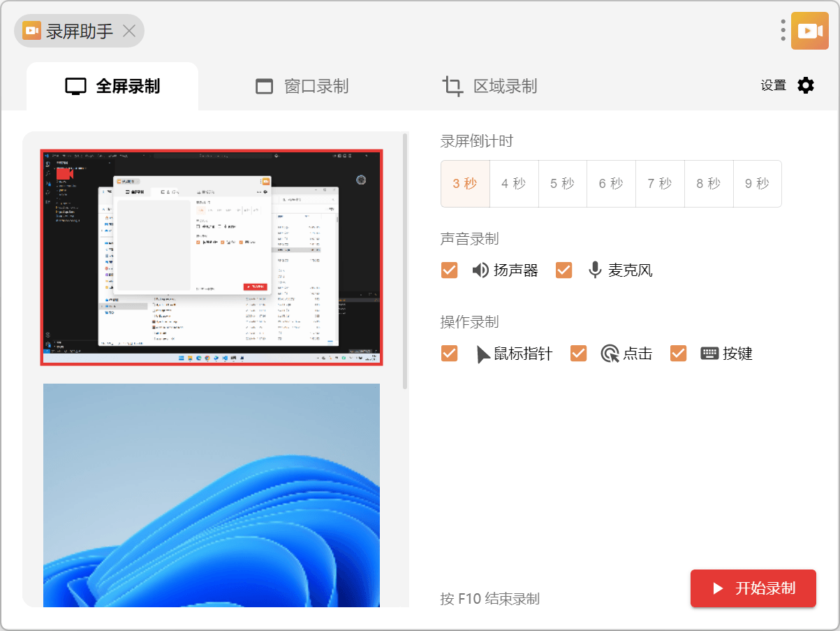Click the 操作录制 heading
This screenshot has height=631, width=840.
470,322
